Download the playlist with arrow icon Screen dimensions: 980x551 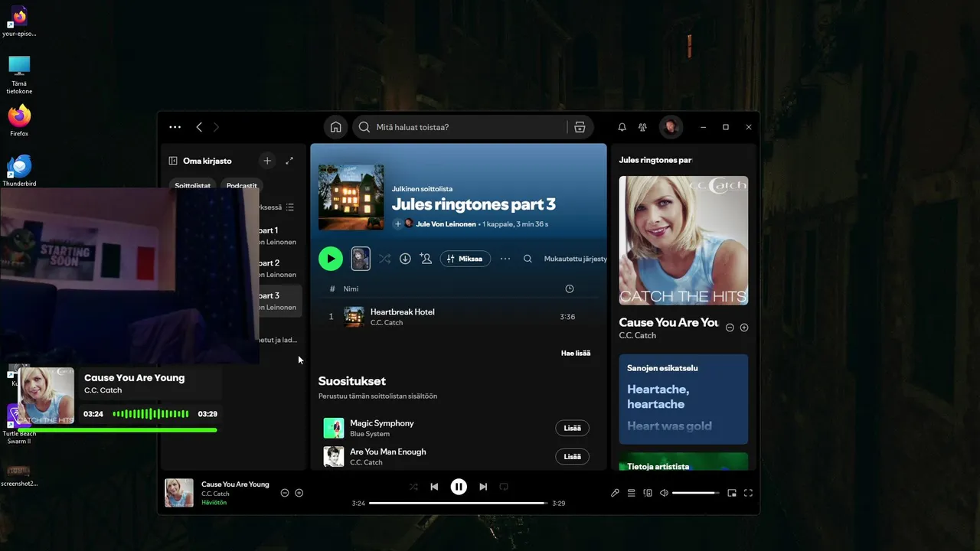point(405,259)
